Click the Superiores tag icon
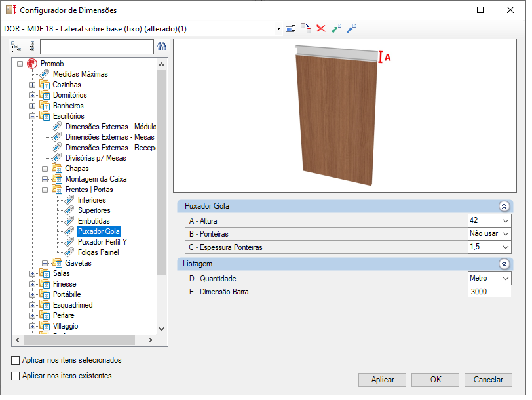Screen dimensions: 532x400 [x=69, y=210]
